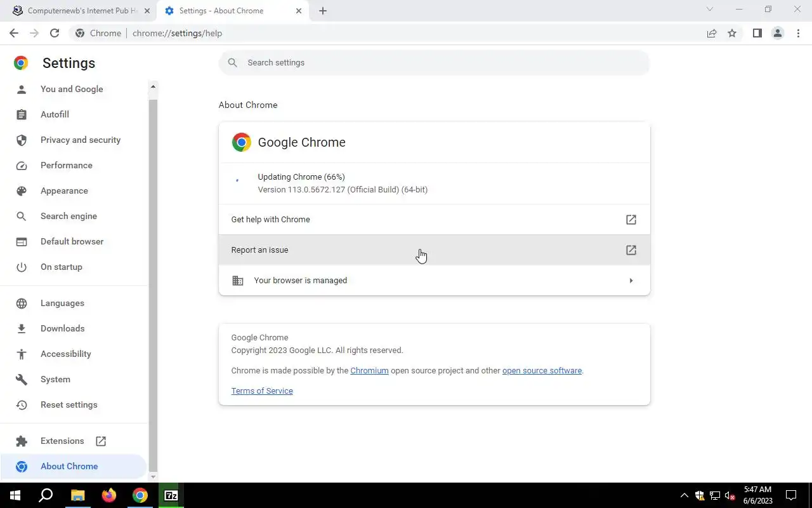The image size is (812, 508).
Task: Click the sidebar scrollbar up arrow
Action: pyautogui.click(x=153, y=86)
